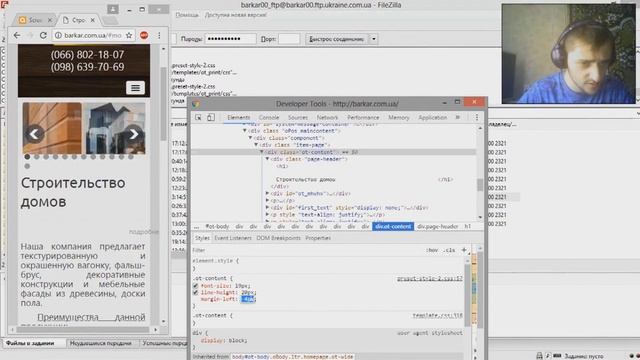Select #ot-body in the breadcrumb bar
Image resolution: width=640 pixels, height=360 pixels.
click(217, 226)
